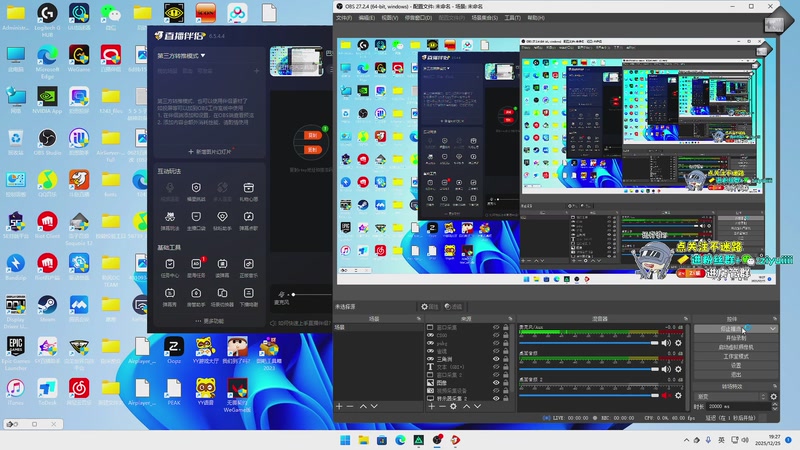The height and width of the screenshot is (450, 800).
Task: Open 麦克风/Aux audio settings gear
Action: pos(678,343)
